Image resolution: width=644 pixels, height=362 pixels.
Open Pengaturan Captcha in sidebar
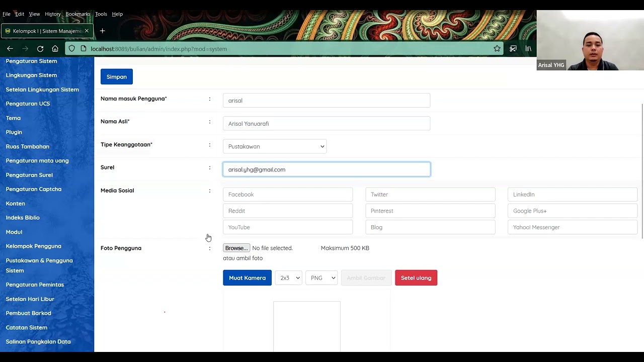pyautogui.click(x=34, y=189)
